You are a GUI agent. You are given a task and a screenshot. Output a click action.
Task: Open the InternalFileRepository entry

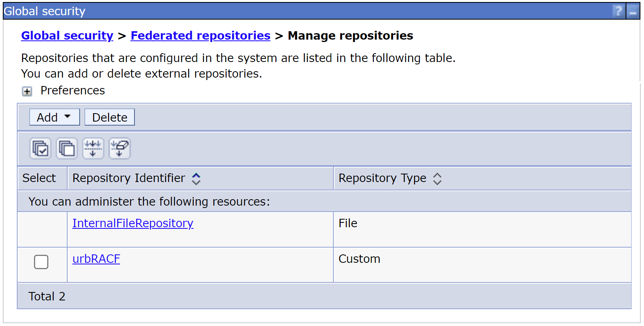tap(133, 223)
